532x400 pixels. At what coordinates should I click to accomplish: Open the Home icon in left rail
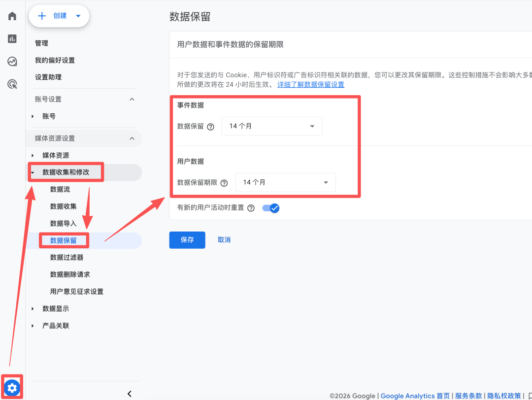coord(11,15)
